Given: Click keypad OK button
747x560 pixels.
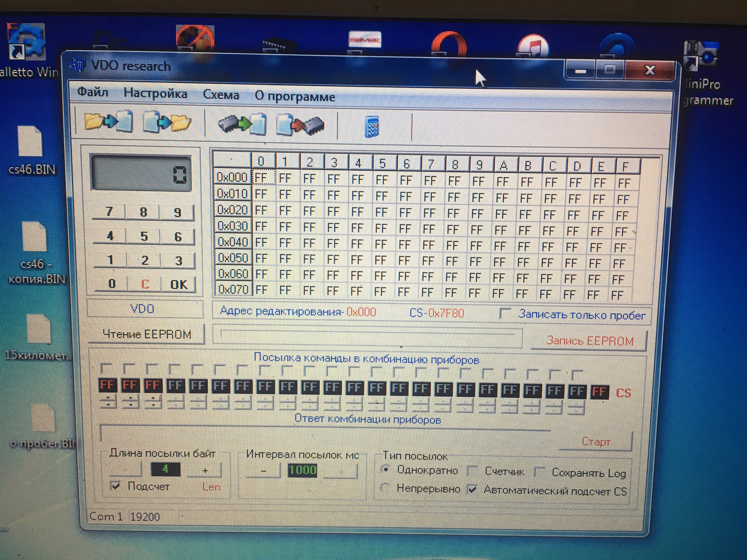Looking at the screenshot, I should point(179,284).
